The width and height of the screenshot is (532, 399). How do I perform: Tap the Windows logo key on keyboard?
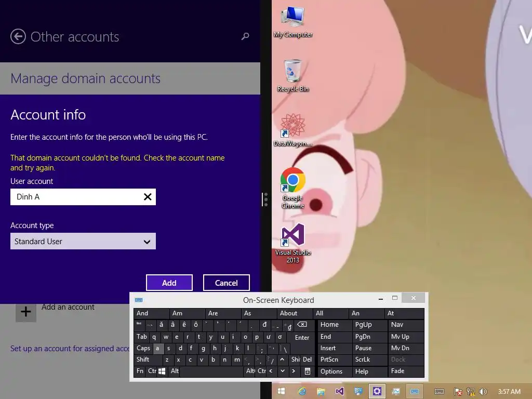coord(162,371)
